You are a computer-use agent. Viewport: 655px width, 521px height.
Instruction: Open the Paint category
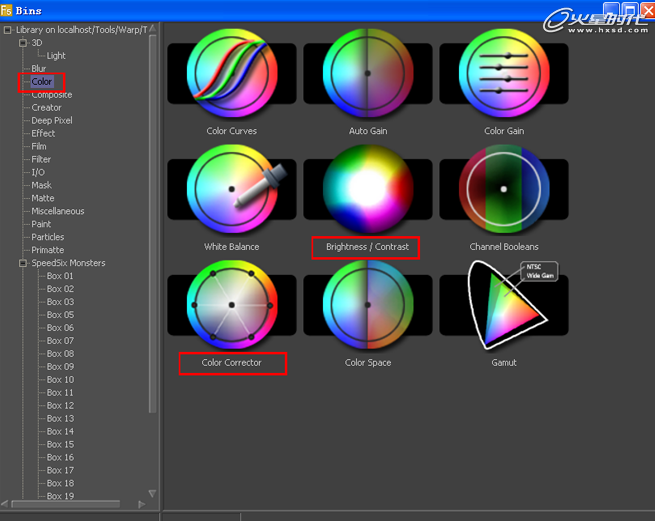[41, 224]
